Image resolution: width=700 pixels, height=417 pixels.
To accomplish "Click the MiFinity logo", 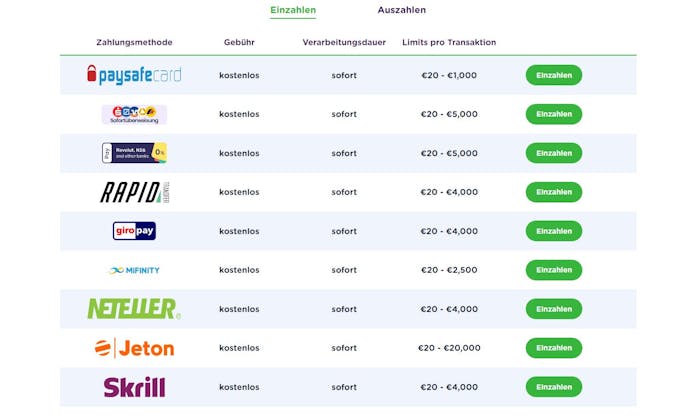I will [x=134, y=270].
